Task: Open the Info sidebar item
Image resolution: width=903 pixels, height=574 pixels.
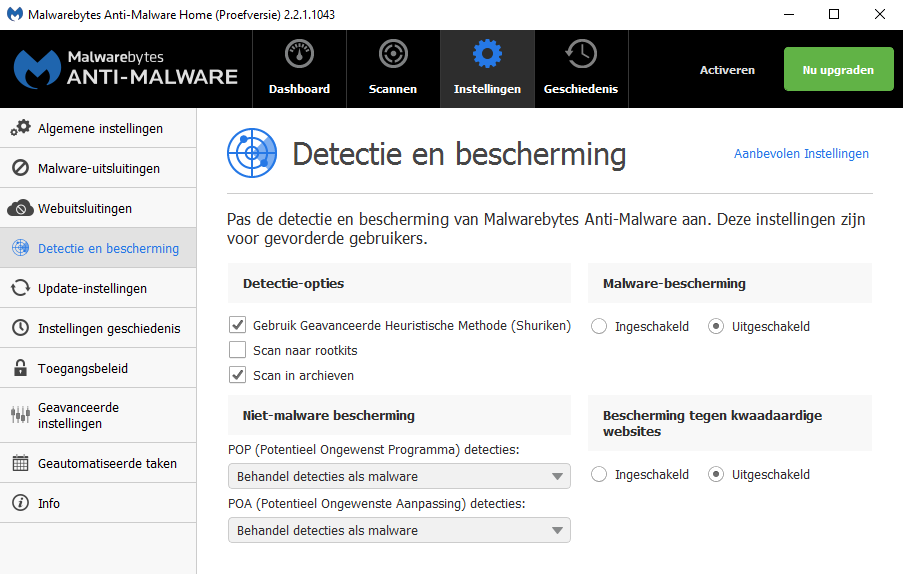Action: 49,503
